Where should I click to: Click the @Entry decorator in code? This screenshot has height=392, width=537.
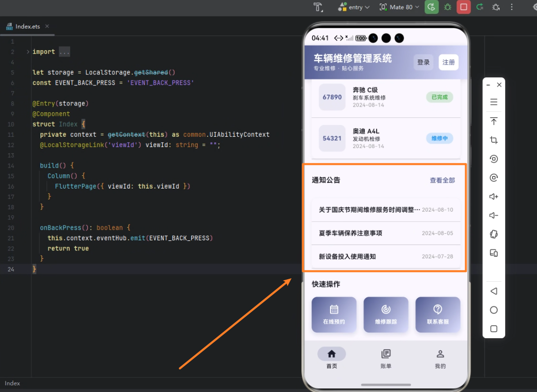click(44, 104)
